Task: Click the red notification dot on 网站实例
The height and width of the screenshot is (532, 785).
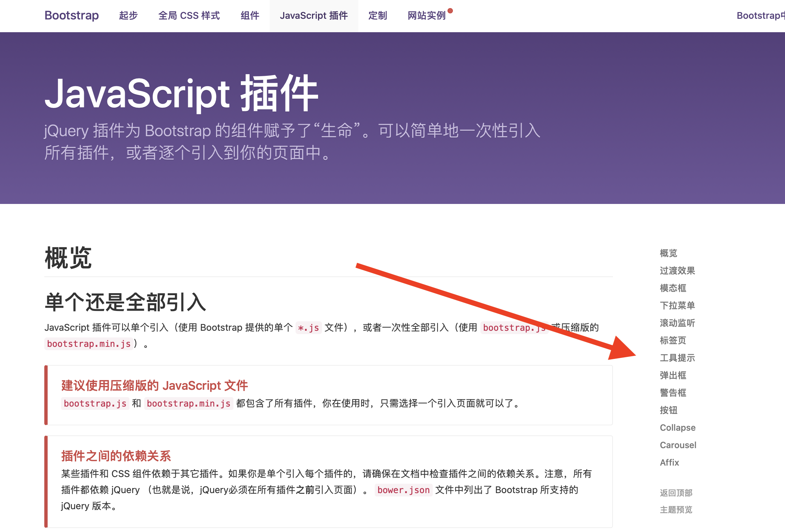Action: [x=450, y=10]
